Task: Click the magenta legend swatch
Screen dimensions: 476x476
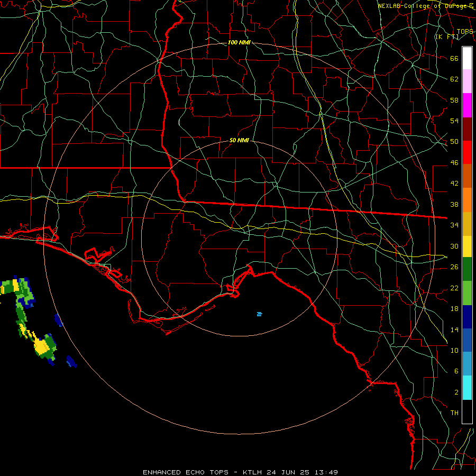Action: [x=467, y=105]
